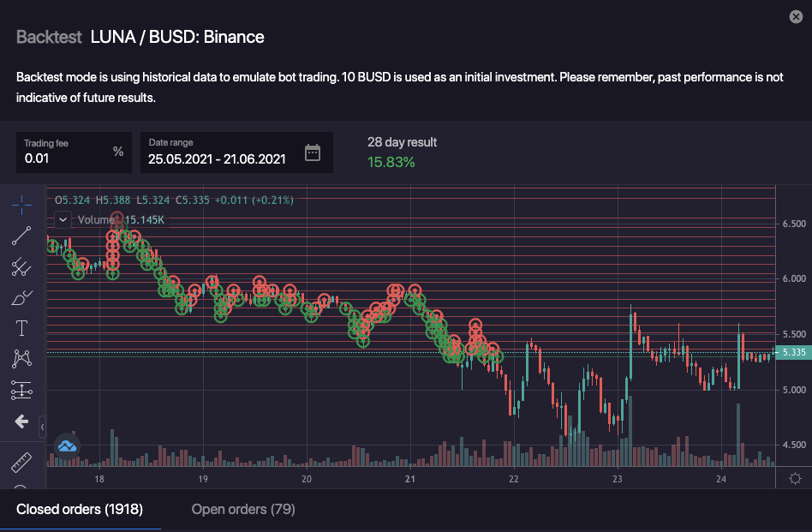Switch to Open orders tab
Image resolution: width=812 pixels, height=532 pixels.
click(243, 510)
